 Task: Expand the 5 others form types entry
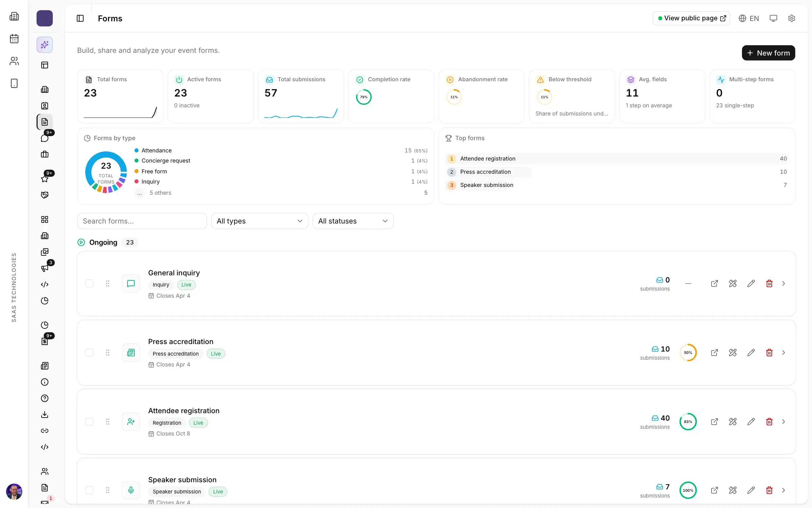(x=160, y=193)
